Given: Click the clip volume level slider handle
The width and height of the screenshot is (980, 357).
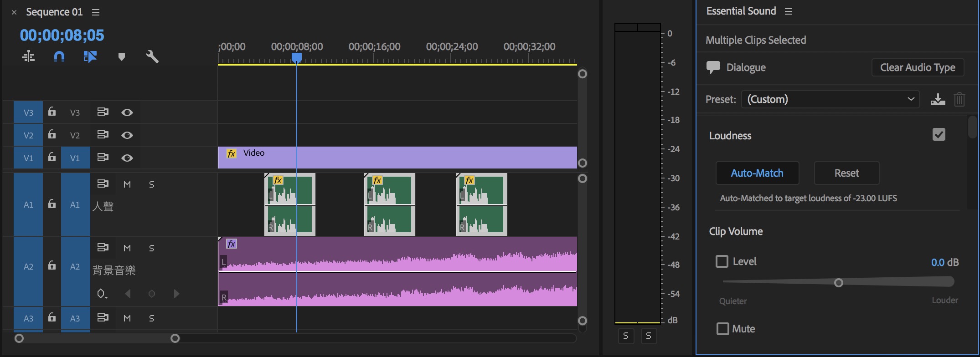Looking at the screenshot, I should (839, 283).
